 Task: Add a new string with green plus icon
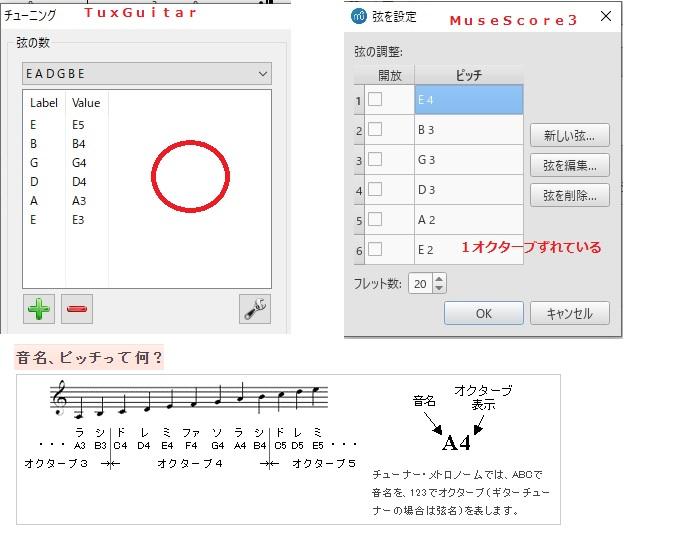39,309
